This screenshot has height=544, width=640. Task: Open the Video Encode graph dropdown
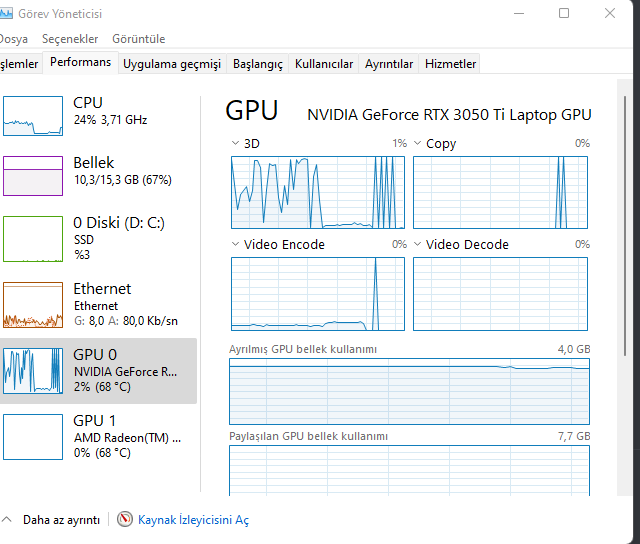[x=236, y=245]
